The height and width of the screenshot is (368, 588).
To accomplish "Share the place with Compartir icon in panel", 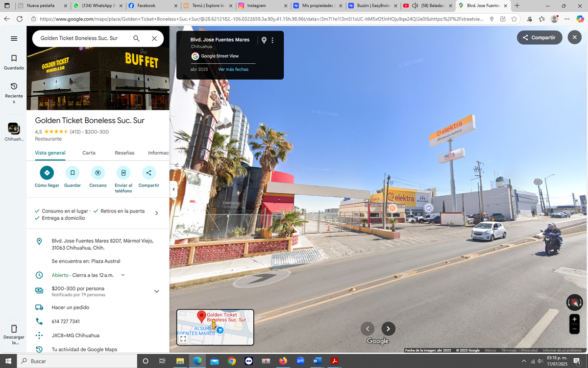I will 149,173.
